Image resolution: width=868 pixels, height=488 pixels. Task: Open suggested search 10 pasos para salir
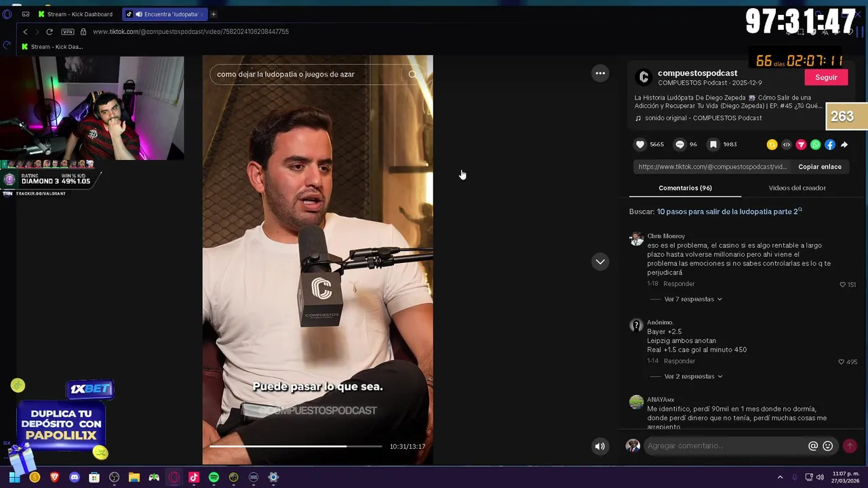[729, 211]
